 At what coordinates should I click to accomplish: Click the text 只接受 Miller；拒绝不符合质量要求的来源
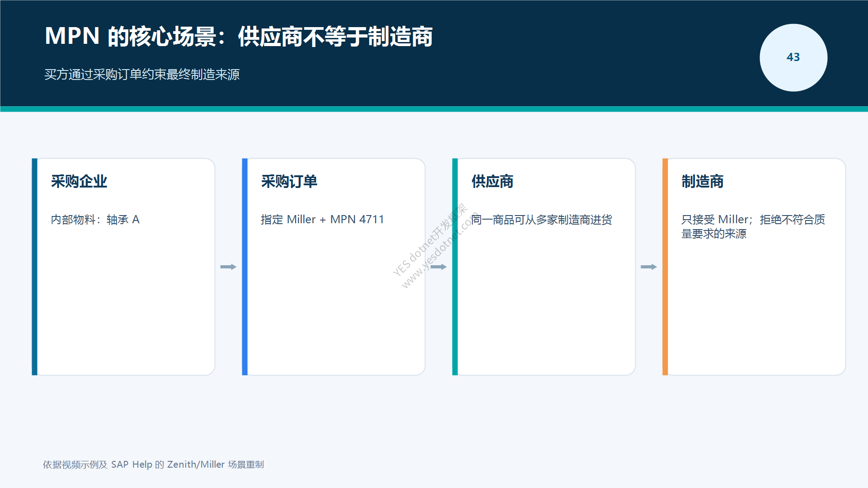(x=753, y=226)
